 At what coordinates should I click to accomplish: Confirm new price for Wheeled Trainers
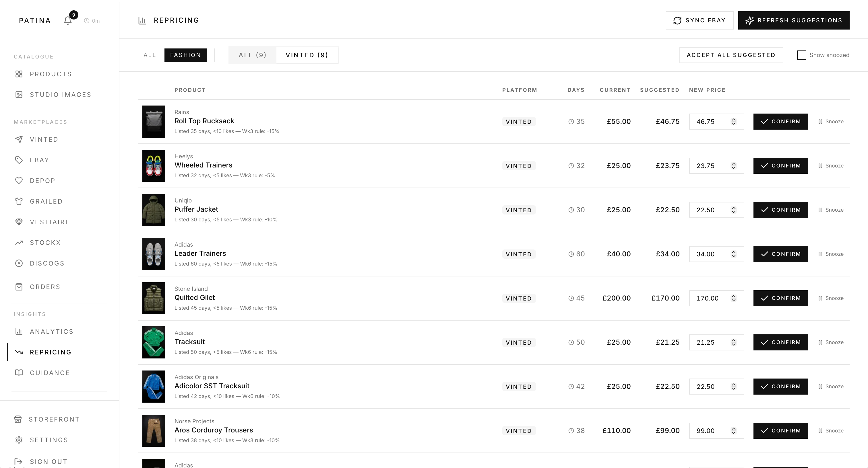point(780,166)
